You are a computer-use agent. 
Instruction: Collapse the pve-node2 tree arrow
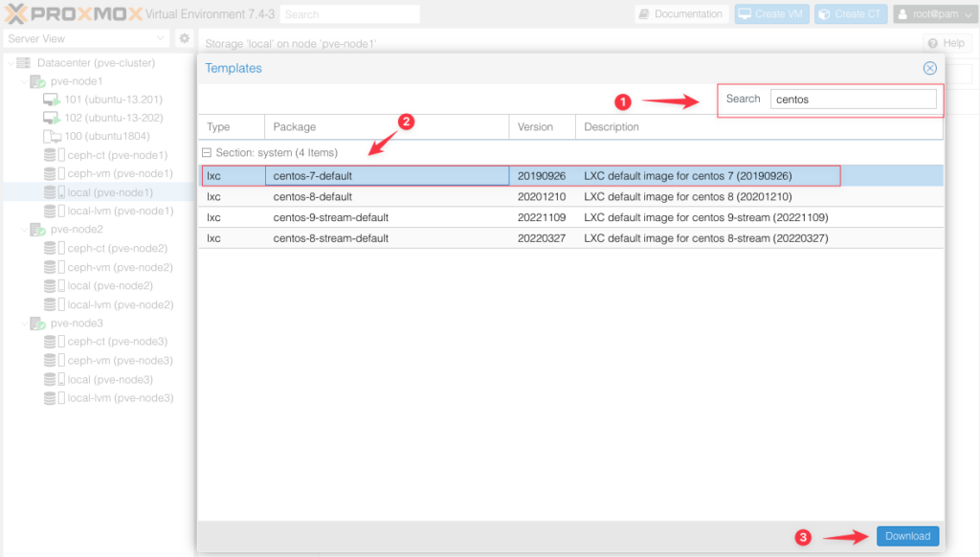[x=24, y=230]
